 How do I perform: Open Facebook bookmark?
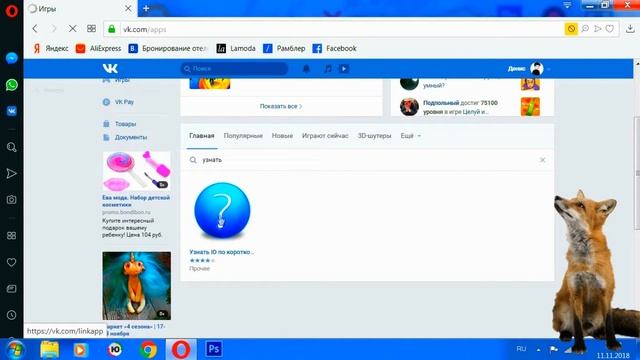pos(334,48)
